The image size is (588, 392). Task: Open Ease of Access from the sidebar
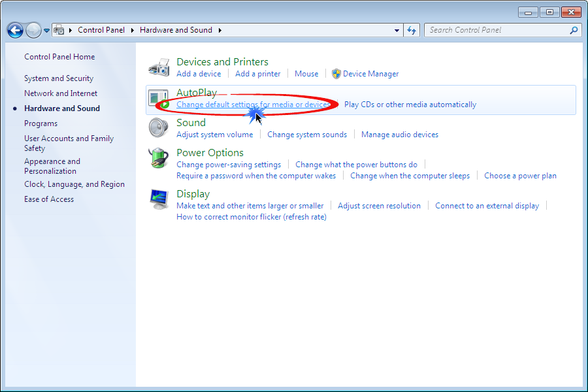pos(48,199)
